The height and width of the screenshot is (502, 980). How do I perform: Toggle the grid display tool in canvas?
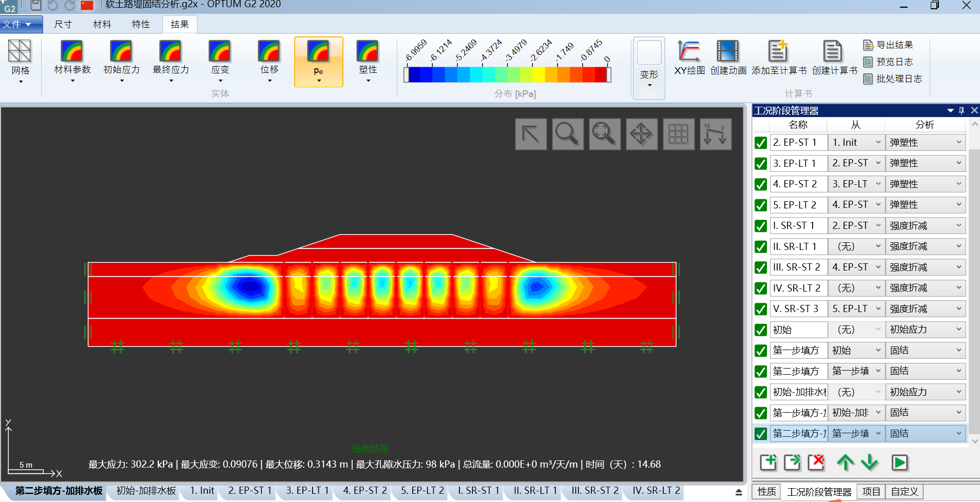tap(678, 134)
